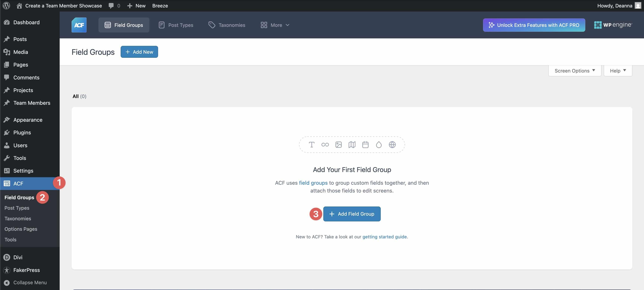Open Media from the sidebar icon
This screenshot has width=644, height=290.
point(7,52)
